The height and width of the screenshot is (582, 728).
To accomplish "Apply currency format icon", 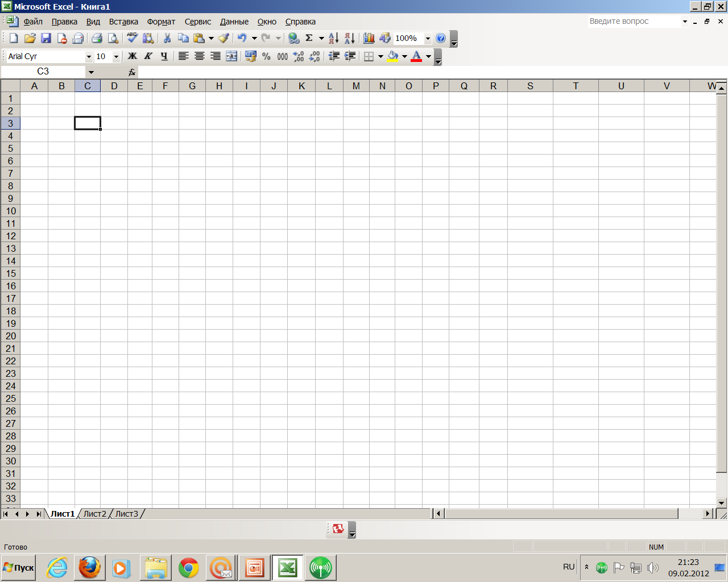I will [250, 56].
